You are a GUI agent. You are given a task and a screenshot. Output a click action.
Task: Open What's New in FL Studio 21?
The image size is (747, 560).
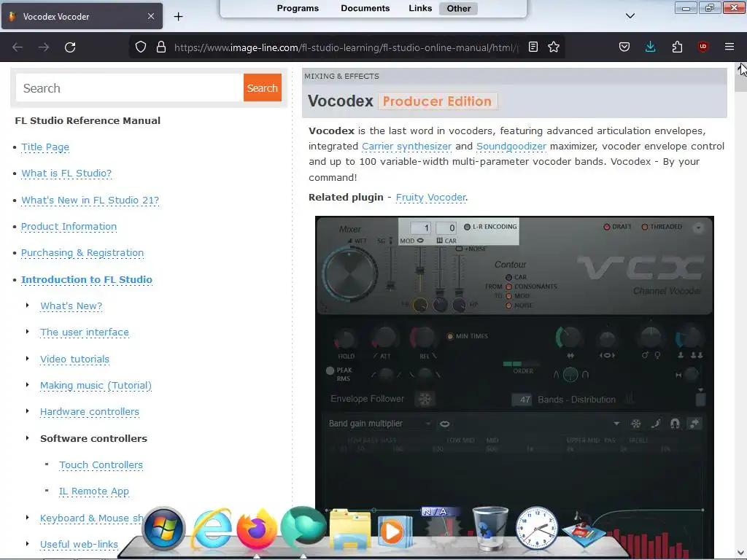(x=90, y=201)
